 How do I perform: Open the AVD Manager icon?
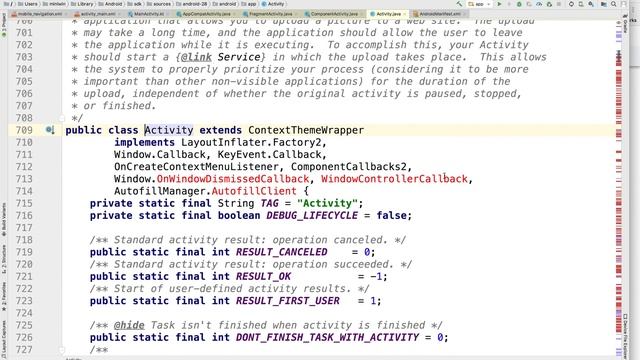581,4
